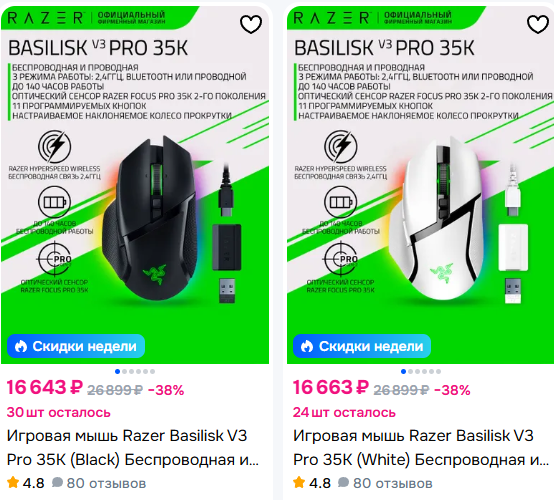Click the 'Скидки недели' badge on white mouse
This screenshot has width=554, height=500.
point(362,346)
